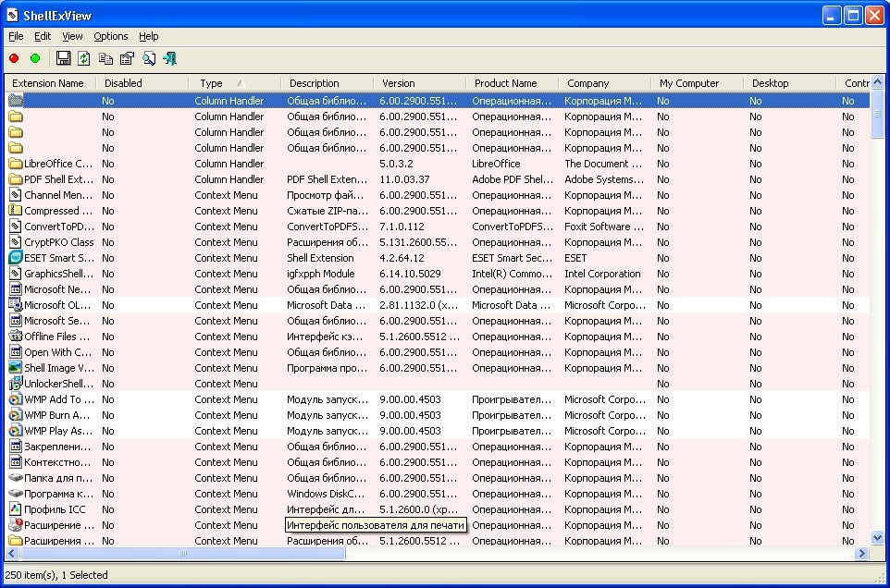Image resolution: width=890 pixels, height=588 pixels.
Task: Sort by the Type column header
Action: [x=234, y=83]
